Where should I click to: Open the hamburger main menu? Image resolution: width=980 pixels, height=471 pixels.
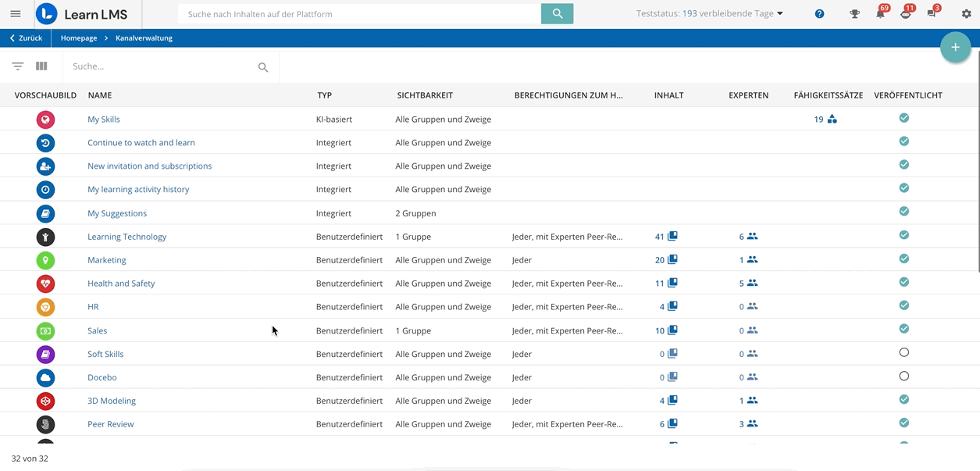15,14
